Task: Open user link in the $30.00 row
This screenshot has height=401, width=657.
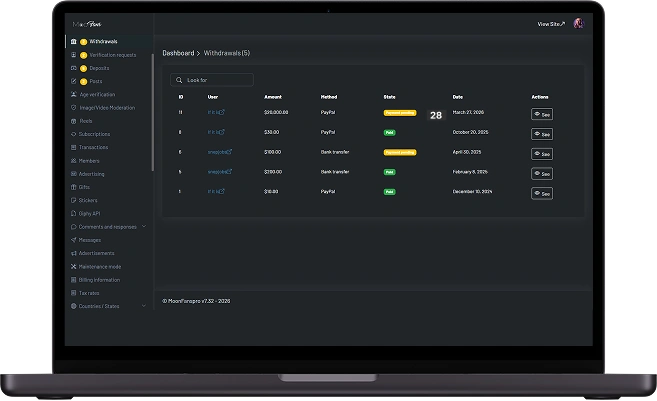Action: [x=216, y=132]
